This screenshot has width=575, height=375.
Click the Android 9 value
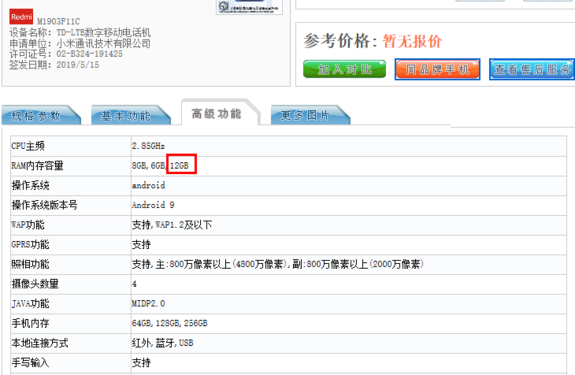[x=153, y=205]
